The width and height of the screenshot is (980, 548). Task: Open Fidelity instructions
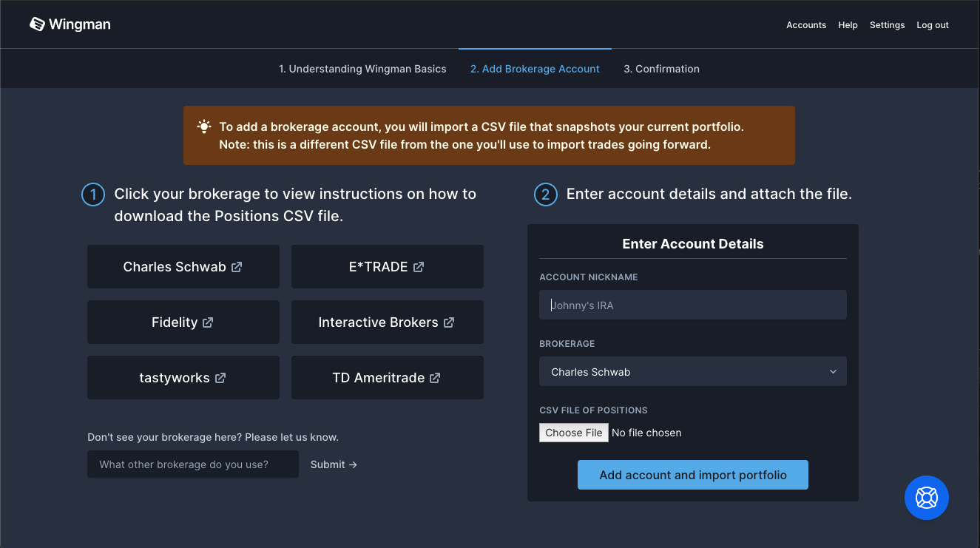pyautogui.click(x=183, y=322)
